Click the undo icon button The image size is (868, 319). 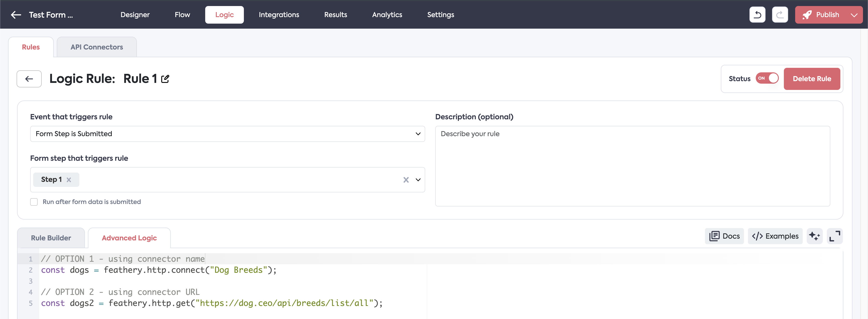757,15
